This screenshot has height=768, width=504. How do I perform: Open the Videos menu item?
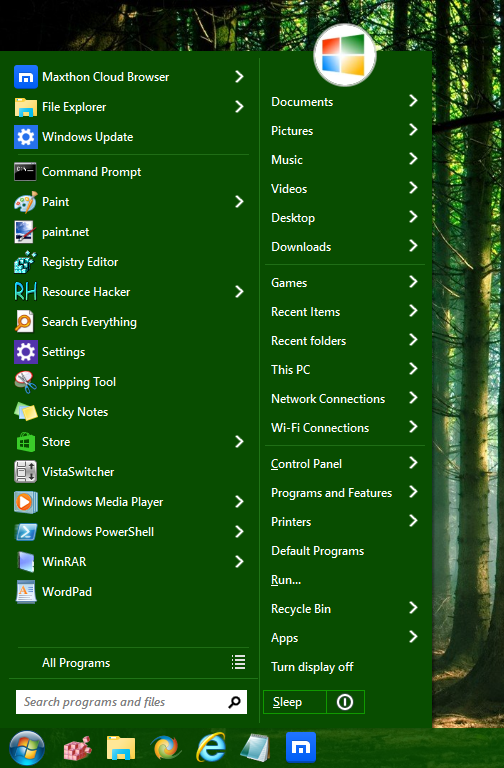(x=345, y=188)
